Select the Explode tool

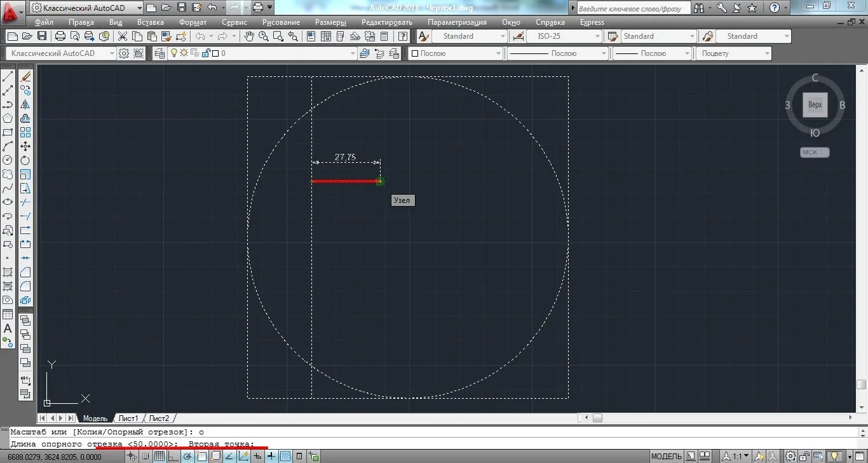point(25,300)
